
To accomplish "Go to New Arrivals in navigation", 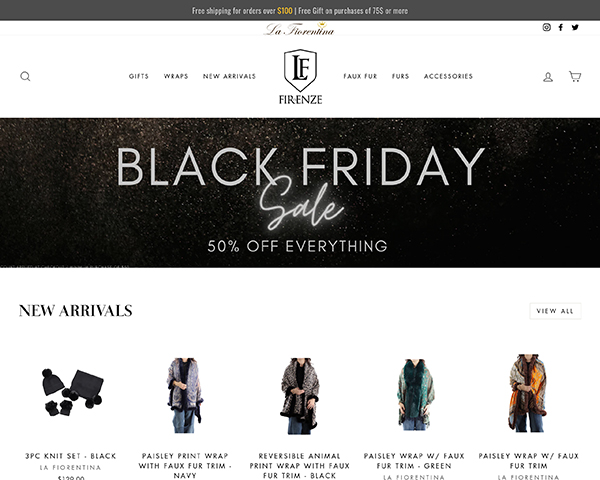I will pyautogui.click(x=229, y=76).
